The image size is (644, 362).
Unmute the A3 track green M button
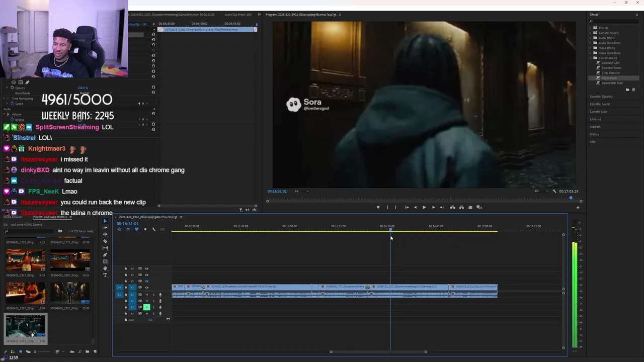tap(147, 307)
